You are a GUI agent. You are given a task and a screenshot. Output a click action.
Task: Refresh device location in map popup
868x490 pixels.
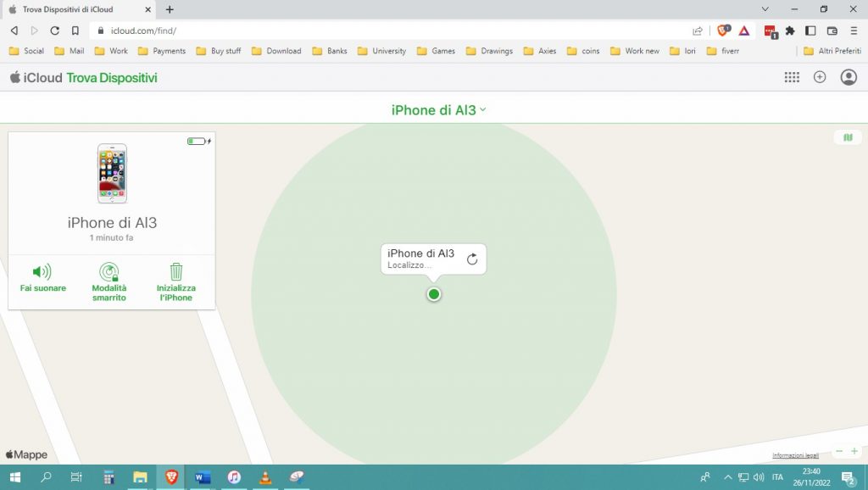click(x=472, y=259)
